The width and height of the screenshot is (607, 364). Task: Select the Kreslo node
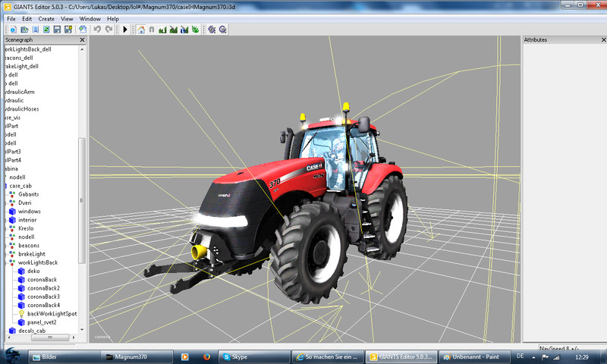coord(26,228)
